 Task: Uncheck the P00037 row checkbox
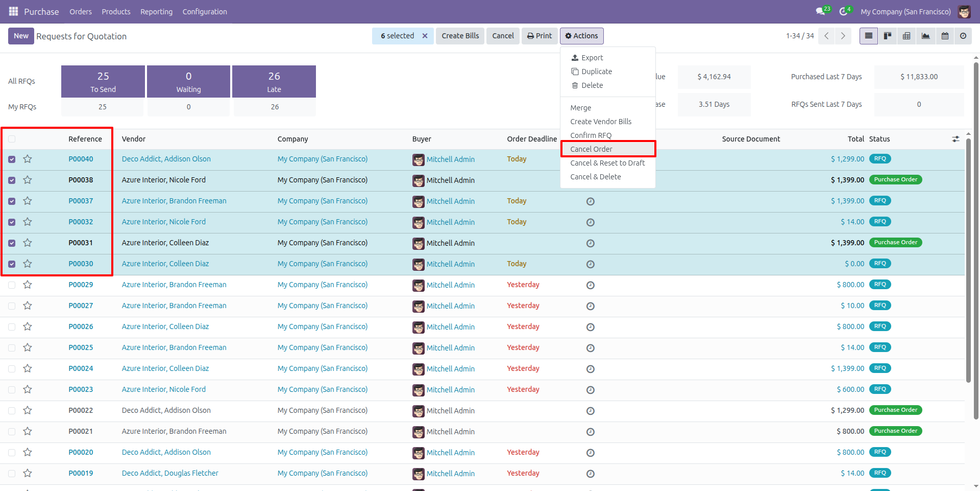pos(12,201)
